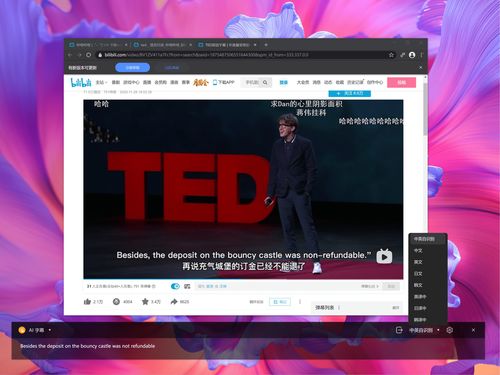Open a new browser tab with plus button
500x375 pixels.
tap(266, 45)
